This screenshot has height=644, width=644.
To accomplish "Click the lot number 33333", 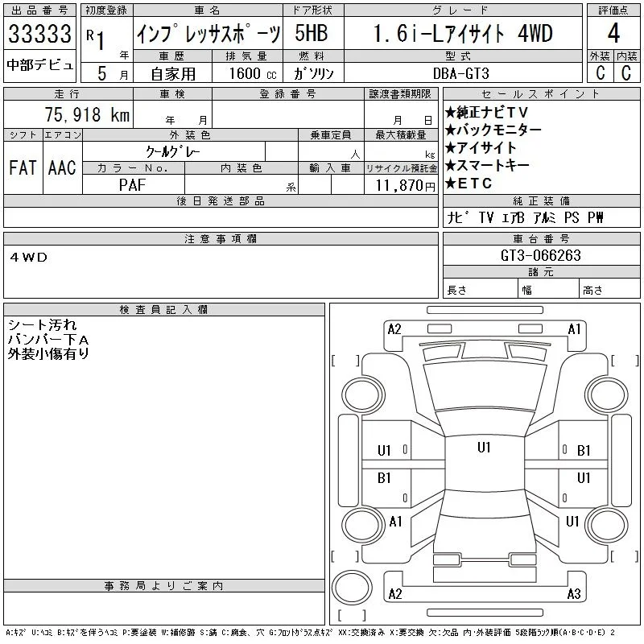I will [39, 34].
